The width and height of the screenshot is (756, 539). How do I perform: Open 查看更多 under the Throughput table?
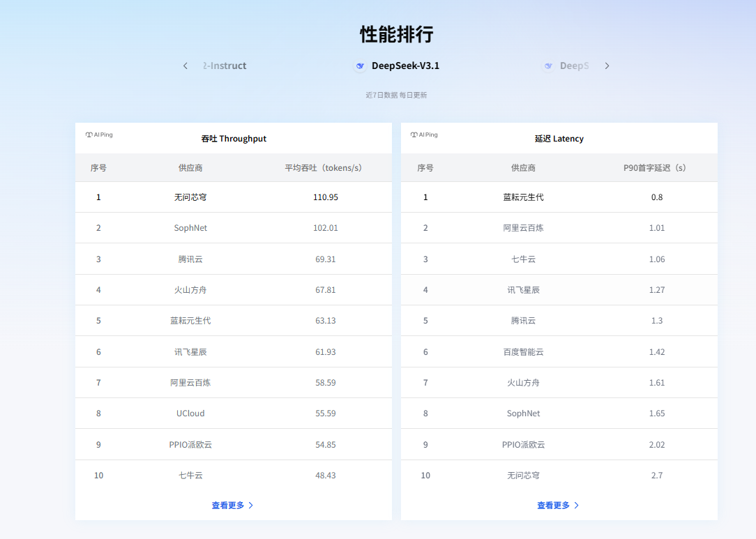tap(228, 506)
